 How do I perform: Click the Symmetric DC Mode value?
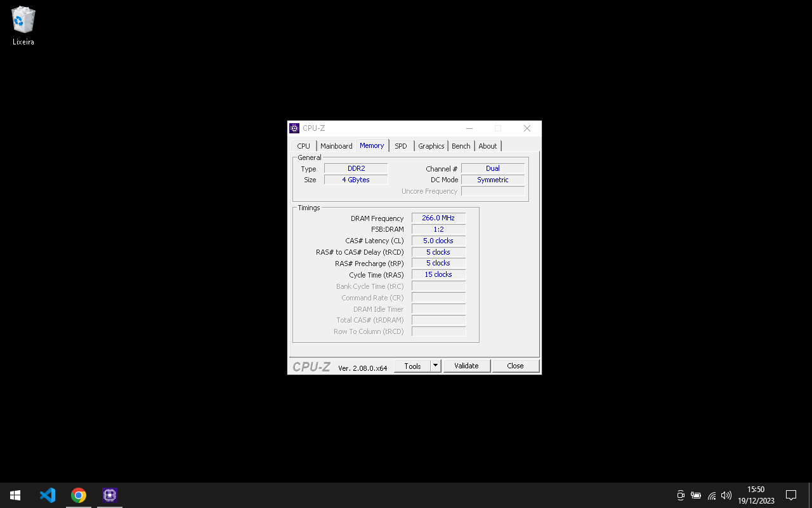(x=493, y=180)
